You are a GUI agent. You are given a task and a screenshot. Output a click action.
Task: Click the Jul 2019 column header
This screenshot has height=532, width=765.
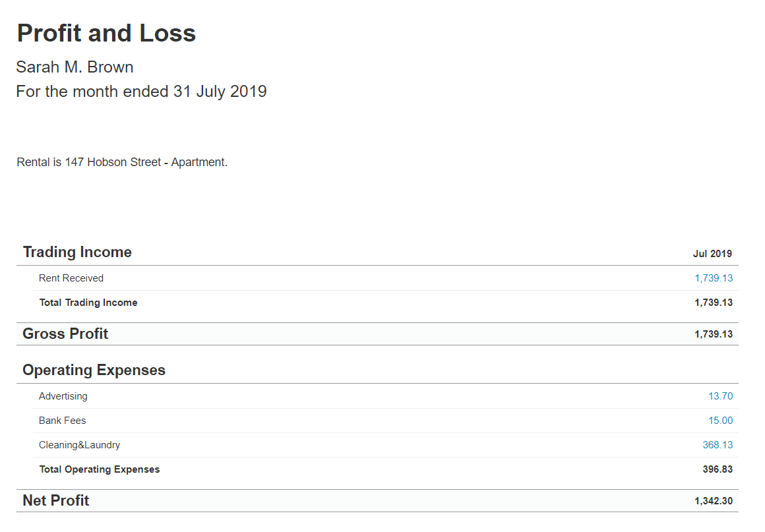(x=712, y=254)
